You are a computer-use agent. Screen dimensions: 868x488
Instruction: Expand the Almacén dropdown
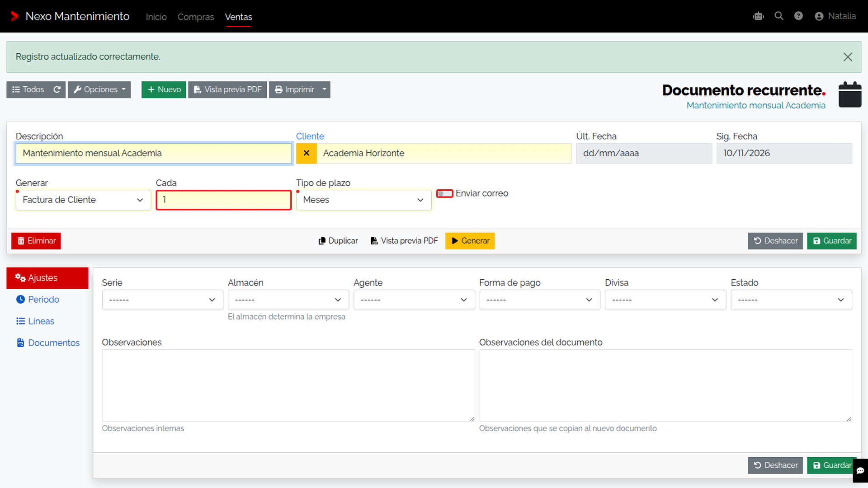(x=288, y=300)
